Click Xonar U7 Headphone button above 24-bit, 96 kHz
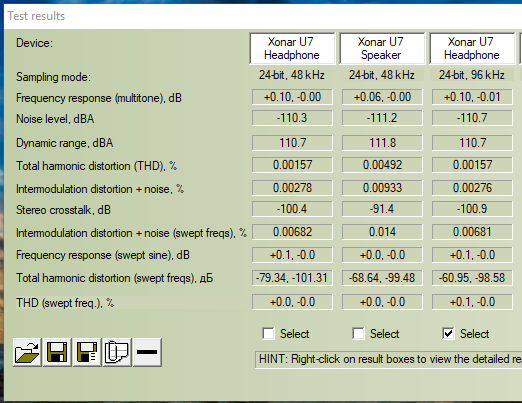This screenshot has height=403, width=522. (x=472, y=48)
